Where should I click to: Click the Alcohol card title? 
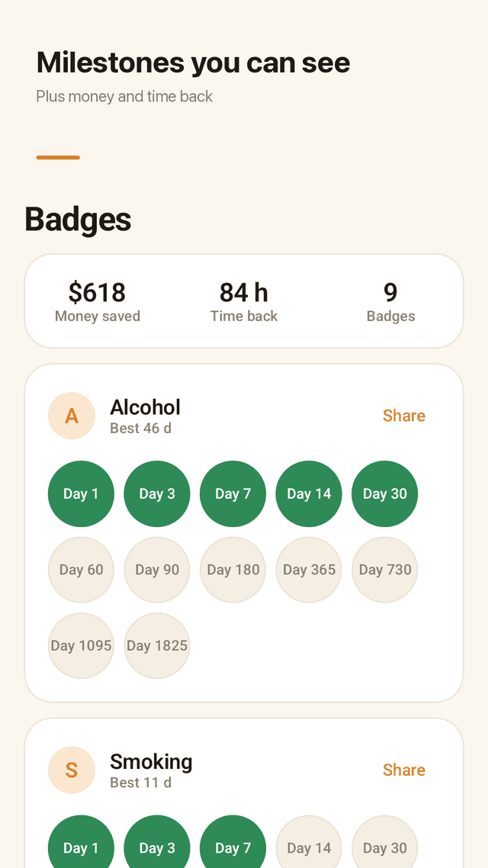tap(145, 407)
